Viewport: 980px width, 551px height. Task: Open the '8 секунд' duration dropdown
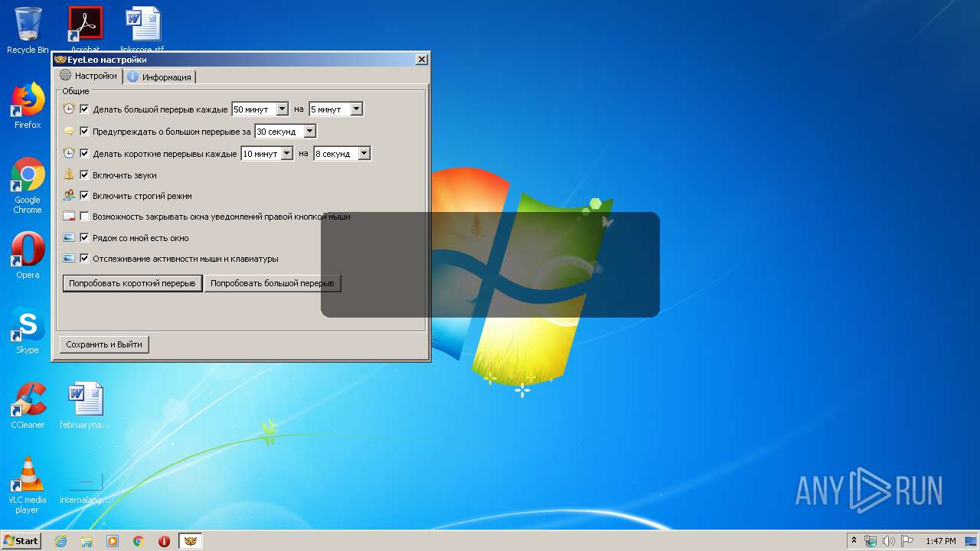364,154
